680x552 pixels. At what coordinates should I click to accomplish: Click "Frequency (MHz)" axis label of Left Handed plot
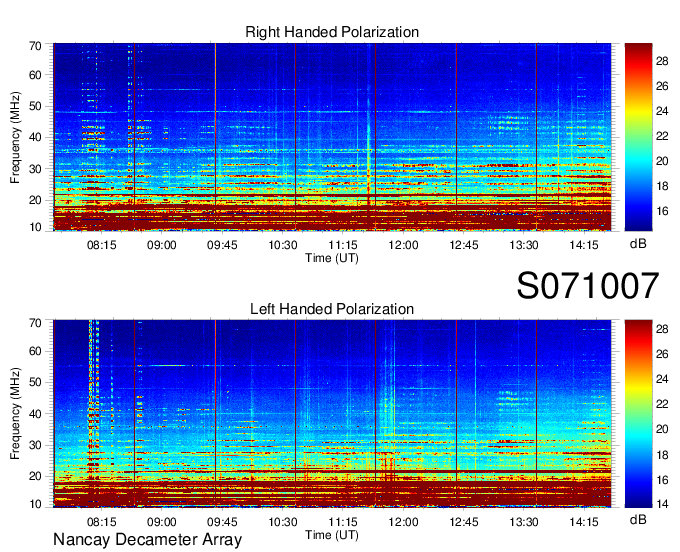(x=15, y=414)
